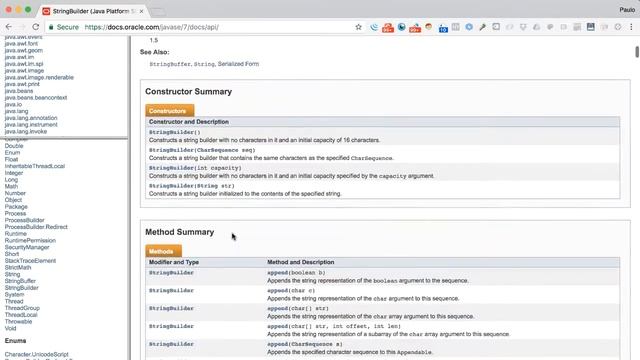This screenshot has width=640, height=360.
Task: Open the InheritableThreadLocal class
Action: (35, 166)
